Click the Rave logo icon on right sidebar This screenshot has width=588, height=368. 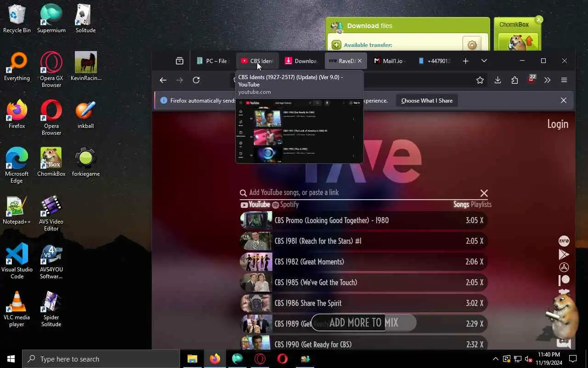[564, 241]
